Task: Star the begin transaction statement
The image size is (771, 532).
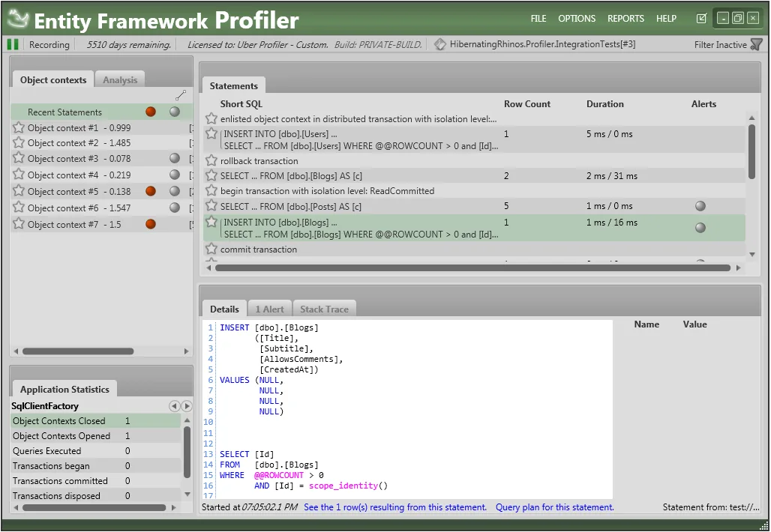Action: pos(211,190)
